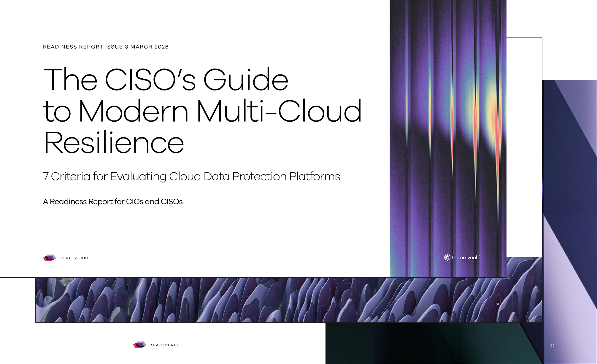
Task: Select the page number 01 label
Action: tap(497, 304)
